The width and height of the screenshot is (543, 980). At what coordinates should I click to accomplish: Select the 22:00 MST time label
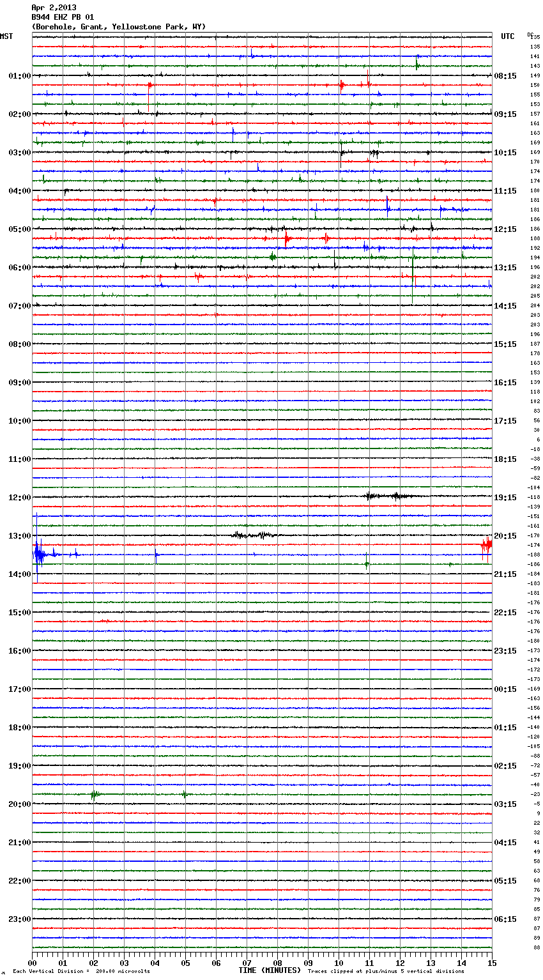pos(20,881)
